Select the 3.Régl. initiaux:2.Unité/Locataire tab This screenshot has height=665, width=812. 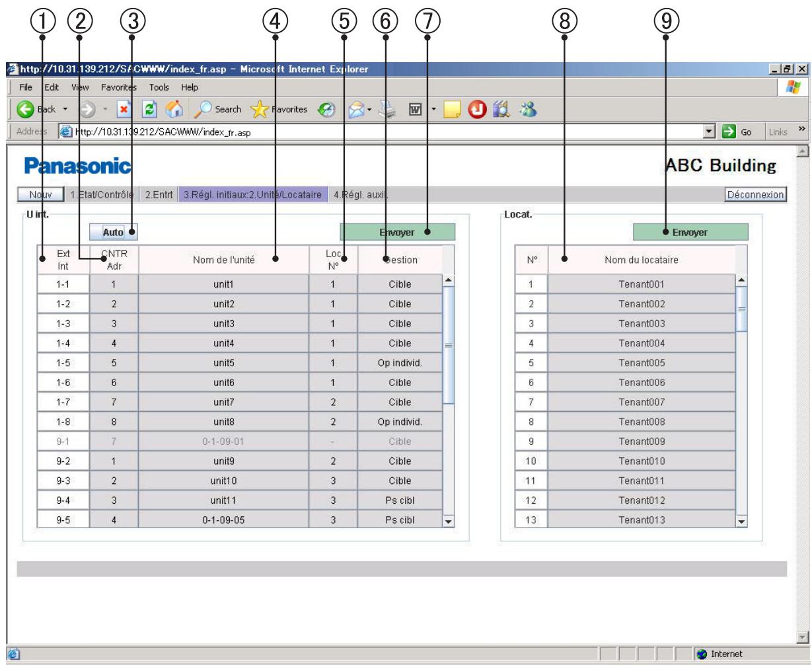(252, 195)
